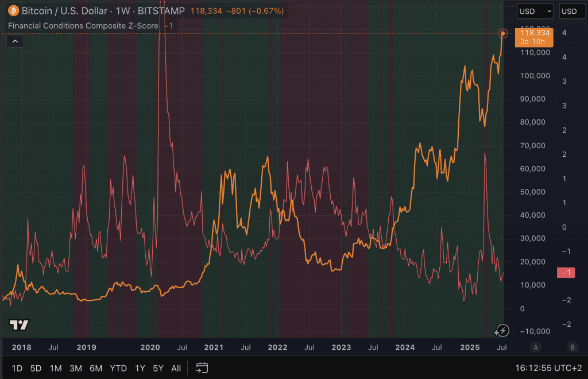This screenshot has width=588, height=379.
Task: Click the 2023 label on time axis
Action: (x=341, y=347)
